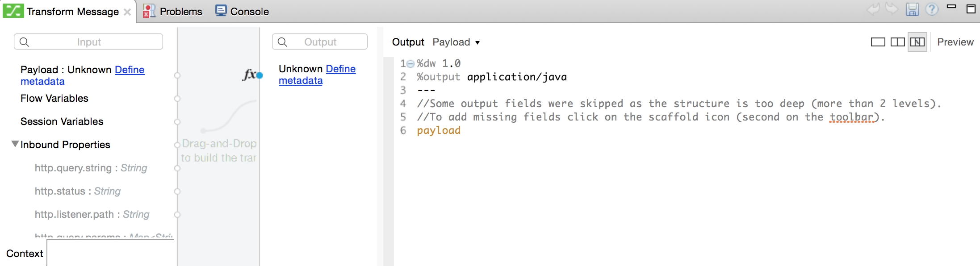Focus the Output search field
980x266 pixels.
[x=320, y=42]
